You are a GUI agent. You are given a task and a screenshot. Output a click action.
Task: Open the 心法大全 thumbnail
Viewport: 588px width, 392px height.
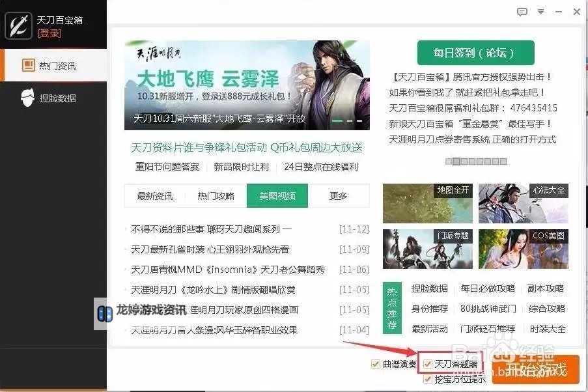tap(523, 203)
